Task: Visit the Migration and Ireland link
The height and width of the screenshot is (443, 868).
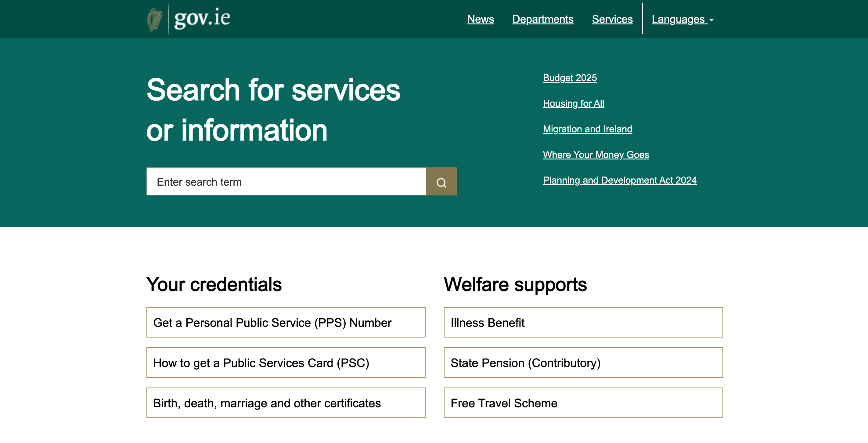Action: 587,129
